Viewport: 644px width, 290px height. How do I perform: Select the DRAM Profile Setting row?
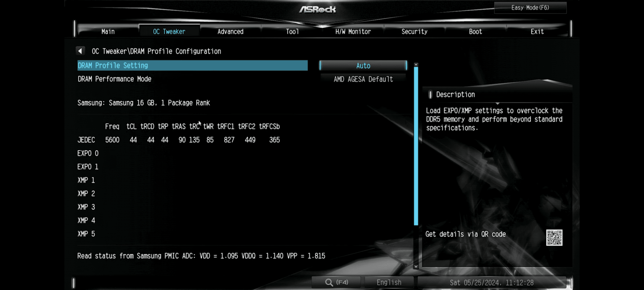192,66
